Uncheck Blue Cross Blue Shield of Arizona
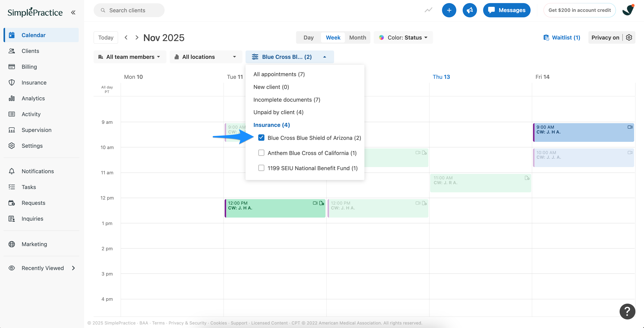644x328 pixels. click(261, 138)
